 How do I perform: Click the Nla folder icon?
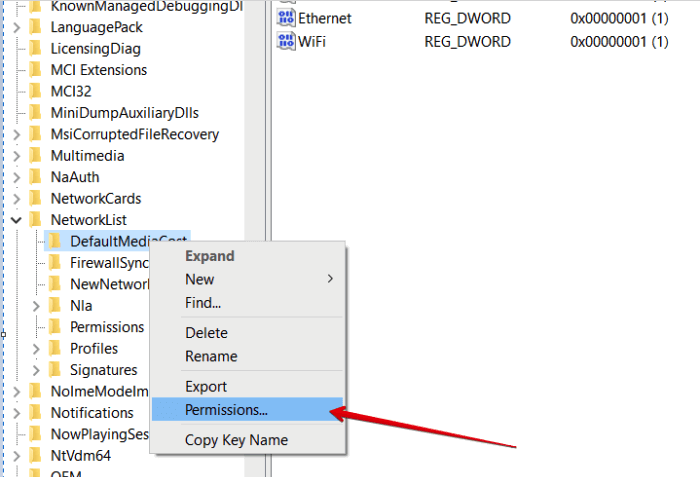pyautogui.click(x=55, y=305)
